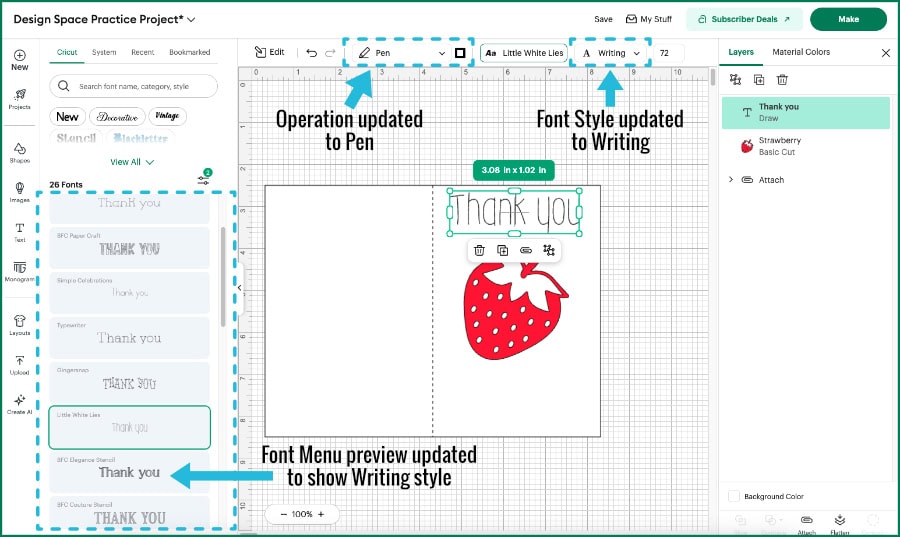Viewport: 900px width, 537px height.
Task: Expand the Attach layer group
Action: (x=731, y=180)
